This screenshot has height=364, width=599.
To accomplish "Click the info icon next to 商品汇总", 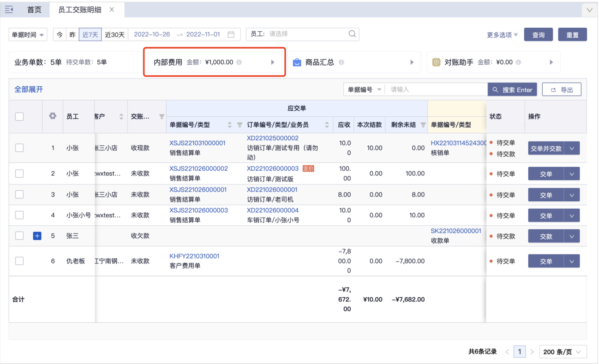I will pos(341,62).
